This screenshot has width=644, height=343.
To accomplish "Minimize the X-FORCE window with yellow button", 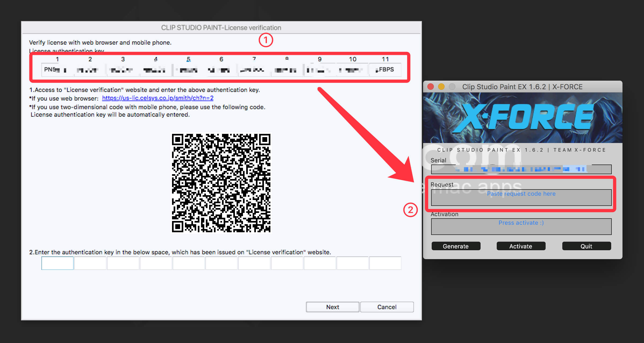I will click(441, 87).
